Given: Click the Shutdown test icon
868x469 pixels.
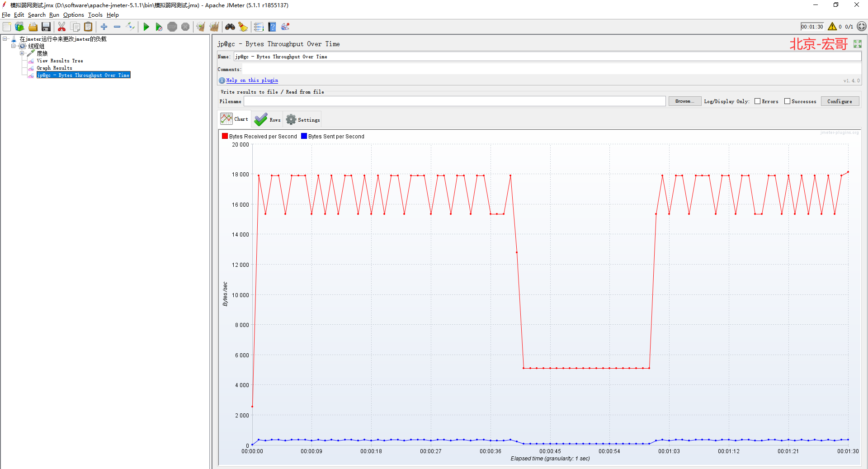Looking at the screenshot, I should (x=185, y=27).
